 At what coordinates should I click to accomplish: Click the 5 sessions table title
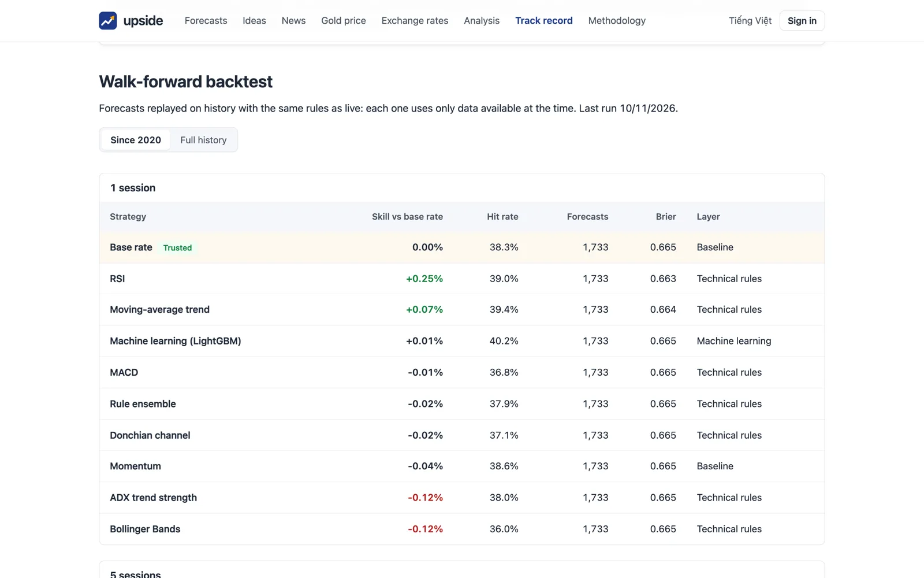pyautogui.click(x=136, y=575)
